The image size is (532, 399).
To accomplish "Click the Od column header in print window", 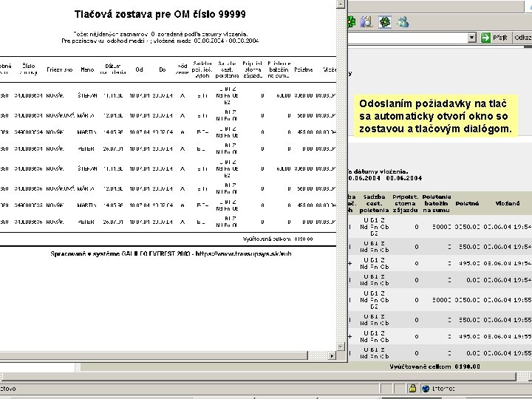I will tap(139, 69).
